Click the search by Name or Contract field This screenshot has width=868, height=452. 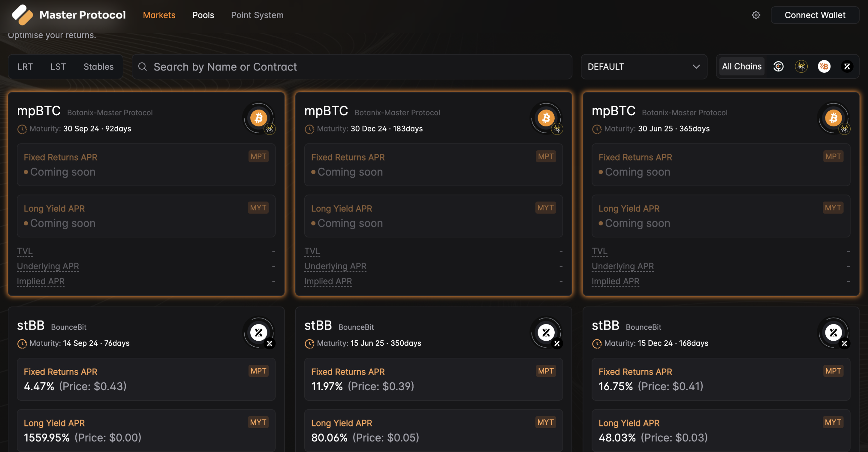coord(352,66)
